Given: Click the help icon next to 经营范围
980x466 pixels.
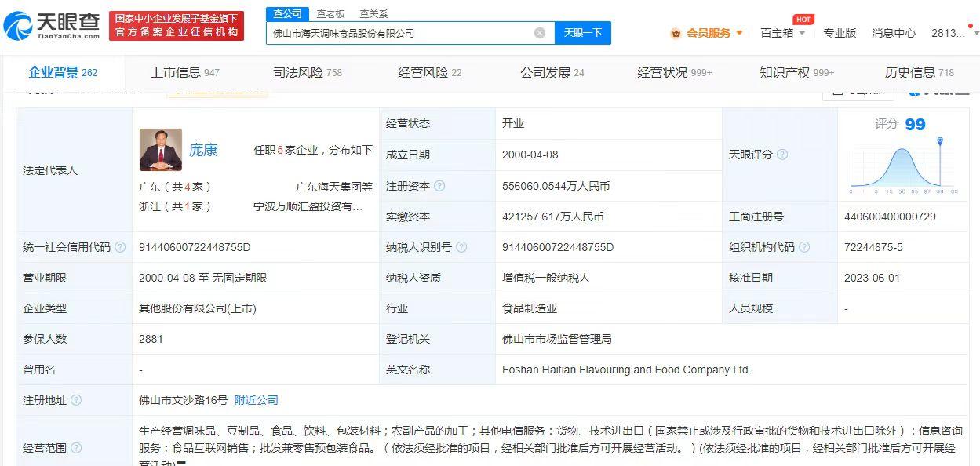Looking at the screenshot, I should coord(76,448).
